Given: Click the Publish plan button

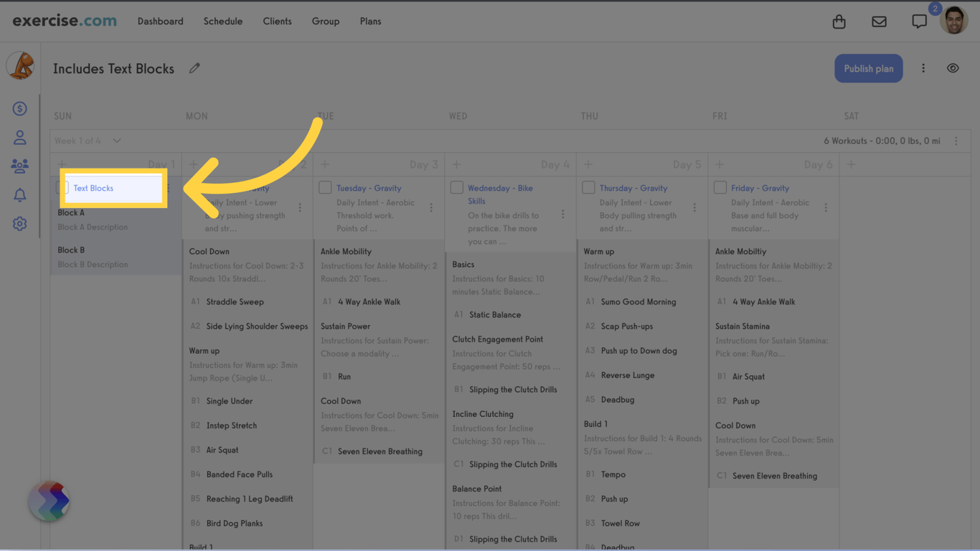Looking at the screenshot, I should pyautogui.click(x=869, y=69).
